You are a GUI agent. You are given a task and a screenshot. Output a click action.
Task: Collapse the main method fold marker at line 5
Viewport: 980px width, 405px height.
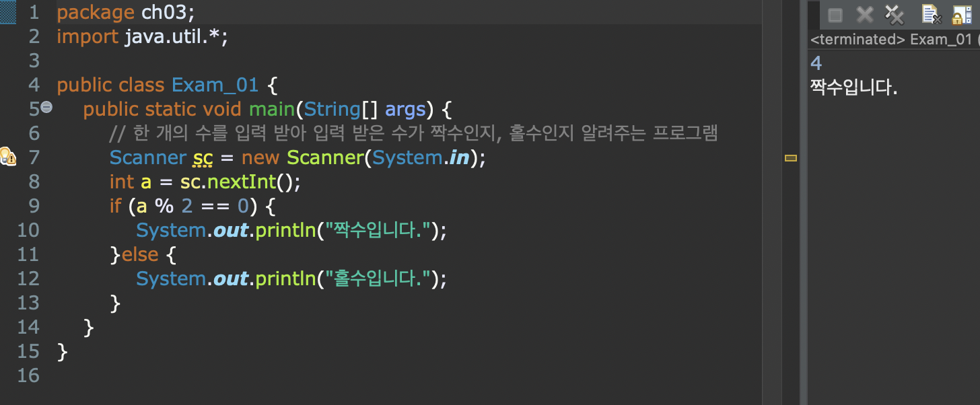coord(46,107)
